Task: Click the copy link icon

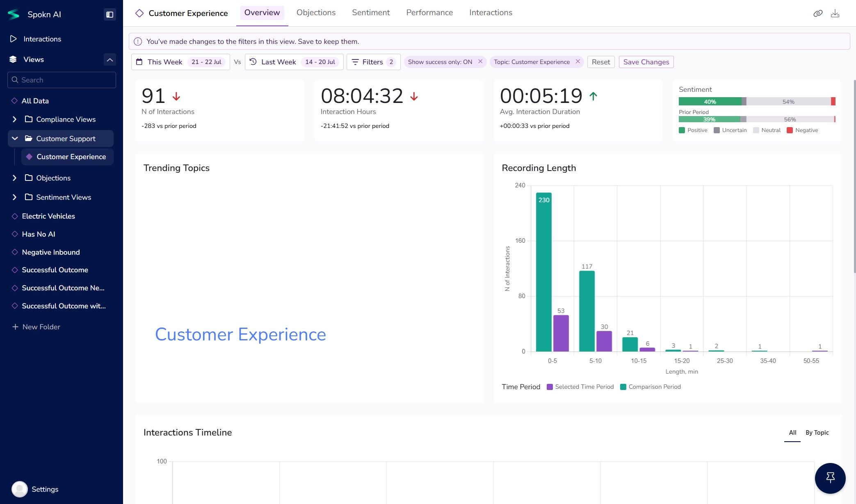Action: coord(817,14)
